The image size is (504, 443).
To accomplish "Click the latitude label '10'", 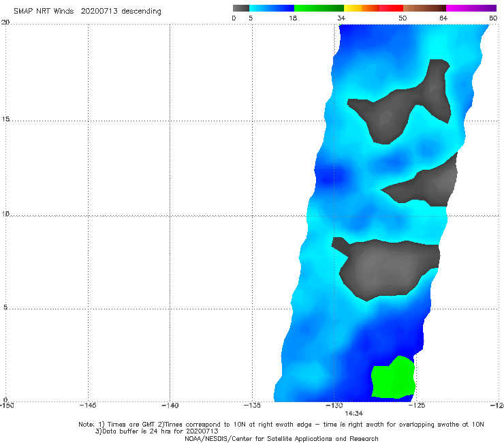I will click(x=5, y=213).
